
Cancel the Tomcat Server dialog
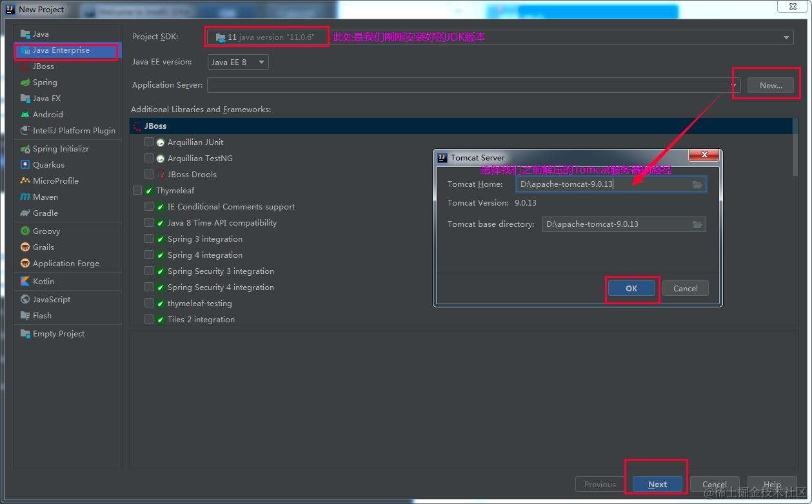pos(686,289)
